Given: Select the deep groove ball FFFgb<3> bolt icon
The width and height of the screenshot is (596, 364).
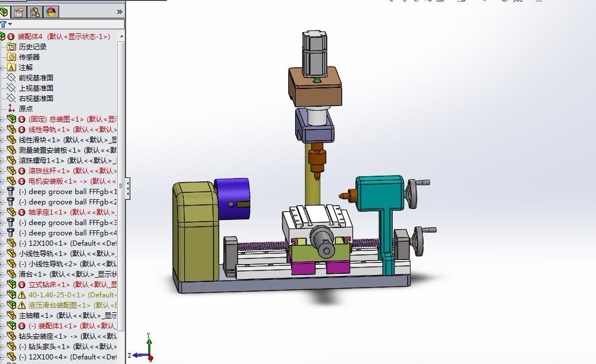Looking at the screenshot, I should coord(11,222).
